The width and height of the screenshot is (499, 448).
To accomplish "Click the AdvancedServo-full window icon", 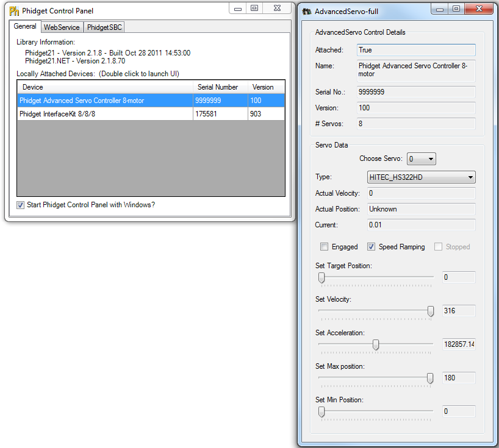I will pos(307,12).
